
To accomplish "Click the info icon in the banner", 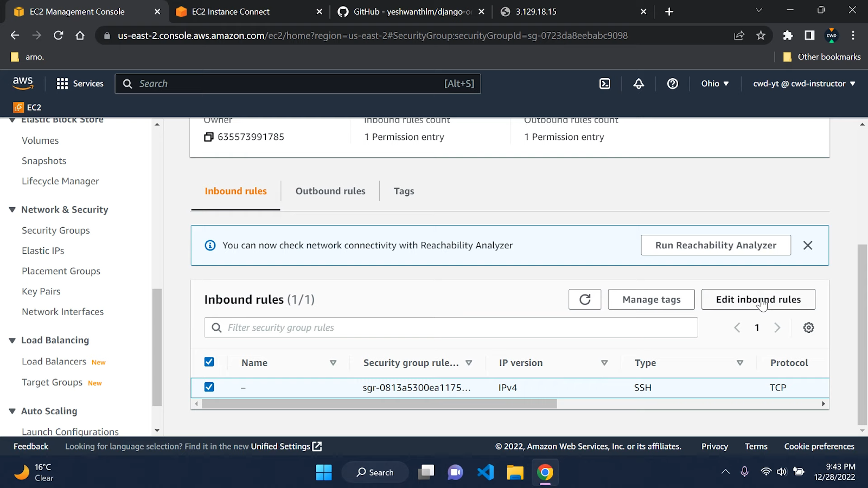I will [x=210, y=245].
